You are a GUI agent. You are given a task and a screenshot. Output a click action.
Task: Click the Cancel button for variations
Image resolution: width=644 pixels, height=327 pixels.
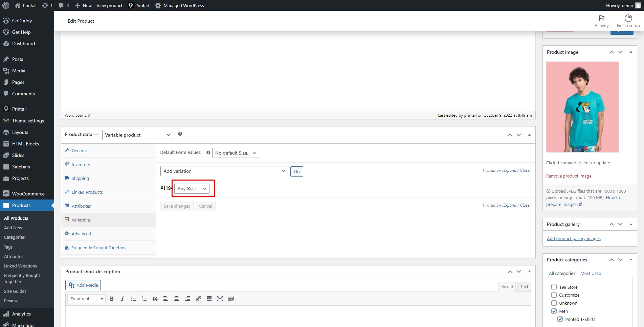205,206
